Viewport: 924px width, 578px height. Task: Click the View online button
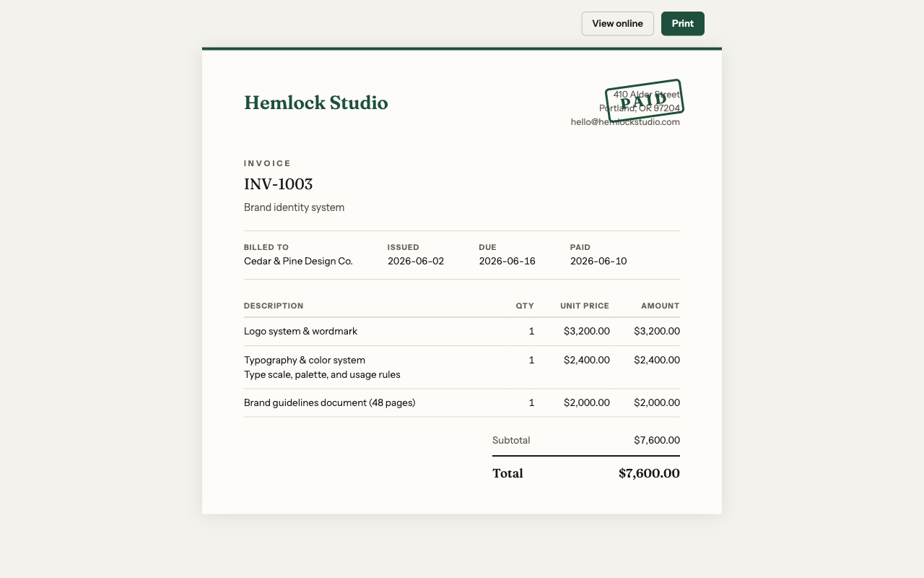(x=617, y=24)
